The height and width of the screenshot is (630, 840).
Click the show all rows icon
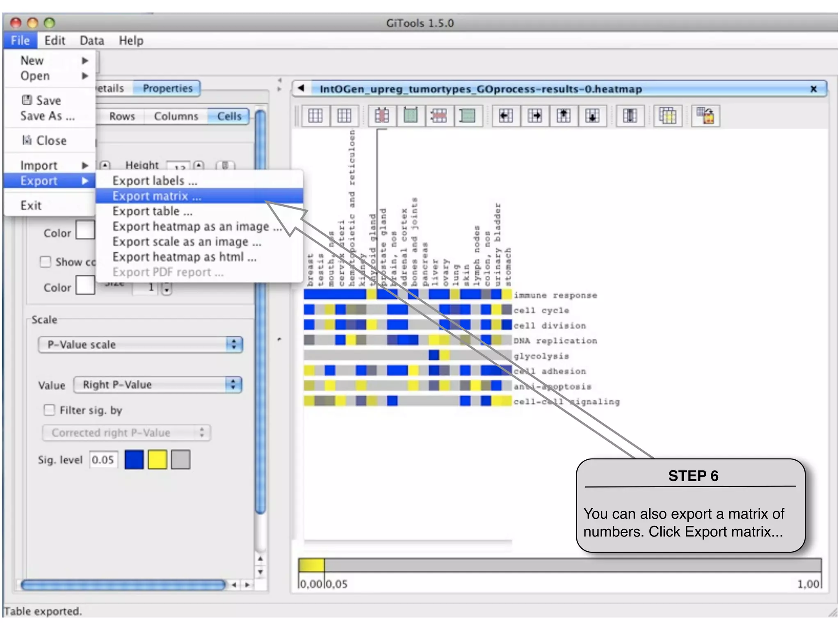468,116
